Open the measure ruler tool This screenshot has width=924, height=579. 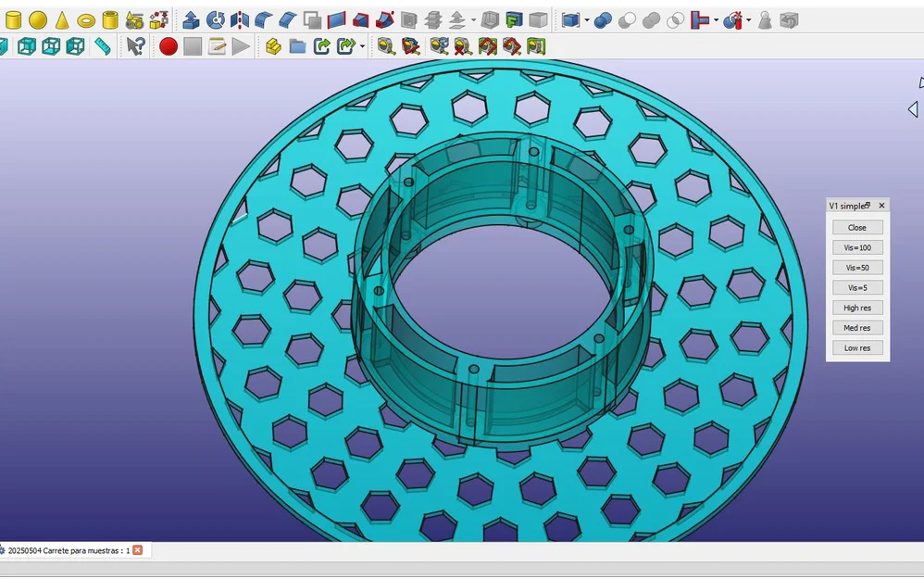(x=102, y=46)
